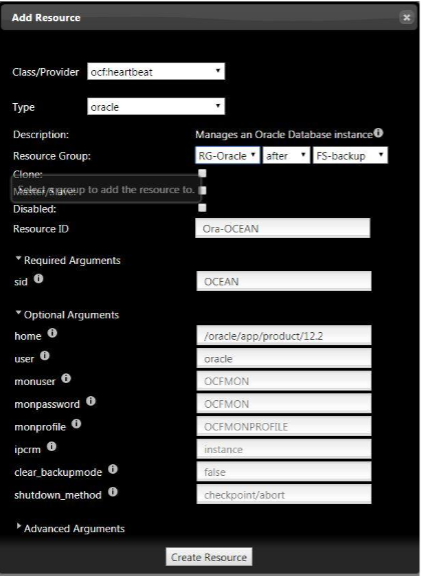Click the info icon beside home argument
The width and height of the screenshot is (422, 576).
pos(53,333)
